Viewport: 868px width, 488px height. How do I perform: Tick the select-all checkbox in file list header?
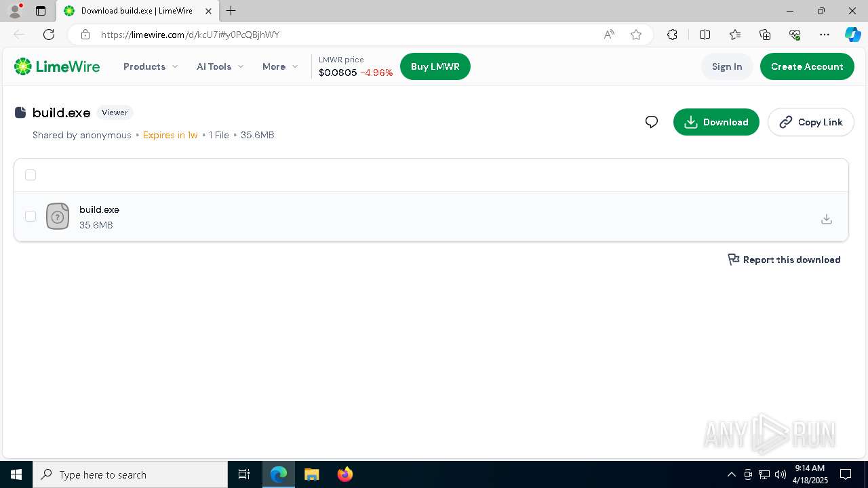(31, 175)
